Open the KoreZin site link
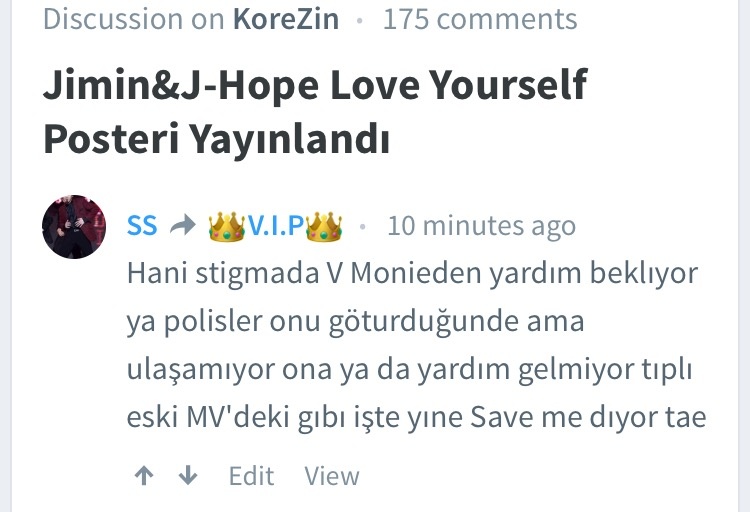750x512 pixels. click(286, 19)
